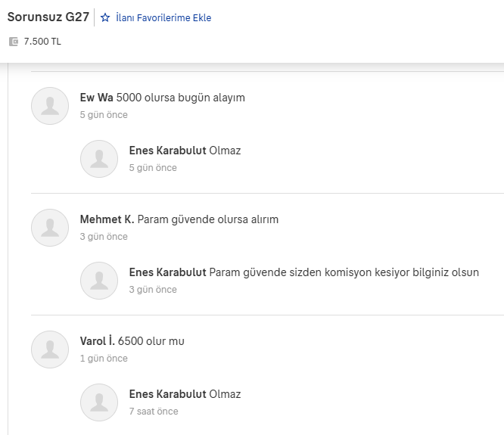Click the 7.500 TL price text
The width and height of the screenshot is (504, 435).
pyautogui.click(x=42, y=42)
